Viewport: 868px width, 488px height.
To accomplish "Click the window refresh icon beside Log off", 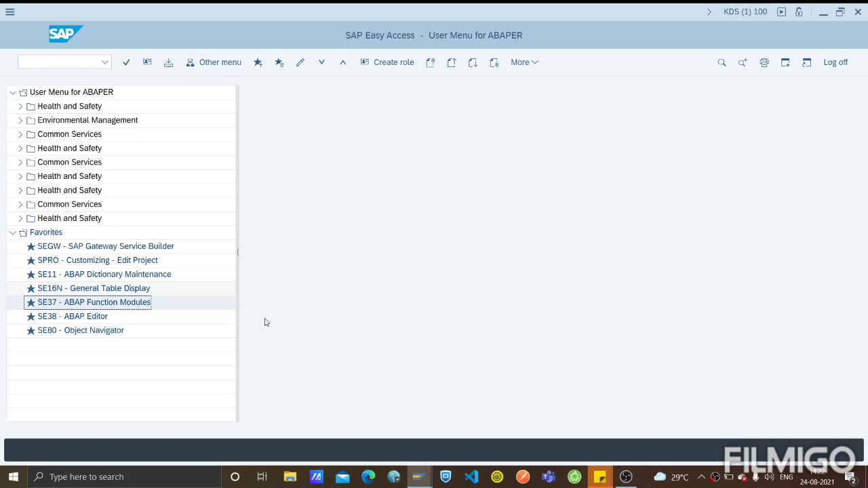I will click(x=807, y=62).
